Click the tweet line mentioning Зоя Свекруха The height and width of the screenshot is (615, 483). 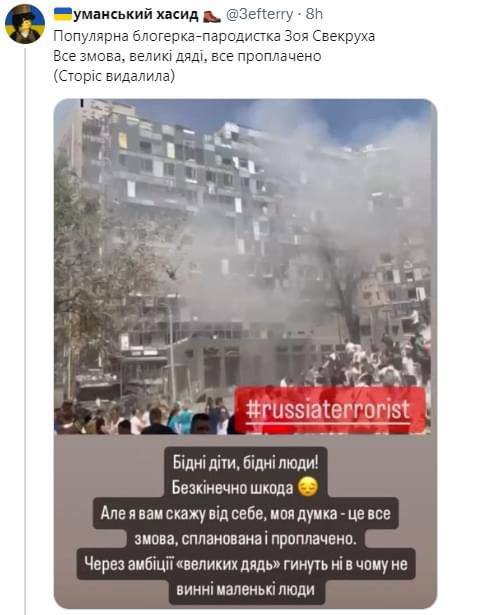pyautogui.click(x=214, y=36)
